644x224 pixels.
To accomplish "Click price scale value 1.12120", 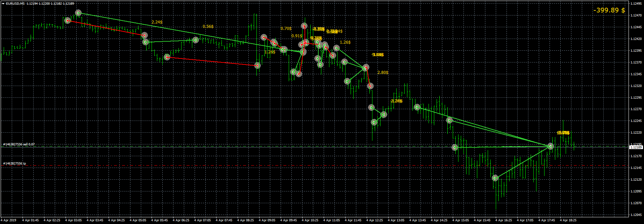I will click(x=636, y=180).
